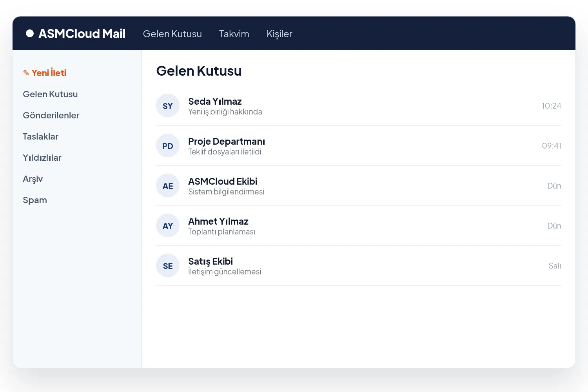The height and width of the screenshot is (392, 588).
Task: Open the Gönderilenler folder
Action: point(51,115)
